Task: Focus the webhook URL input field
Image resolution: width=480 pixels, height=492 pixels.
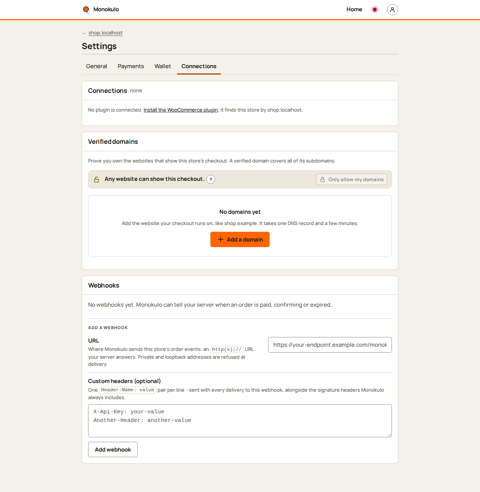Action: (x=330, y=345)
